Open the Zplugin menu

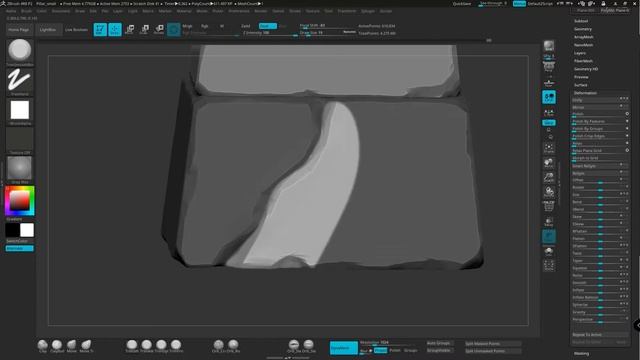[x=368, y=11]
